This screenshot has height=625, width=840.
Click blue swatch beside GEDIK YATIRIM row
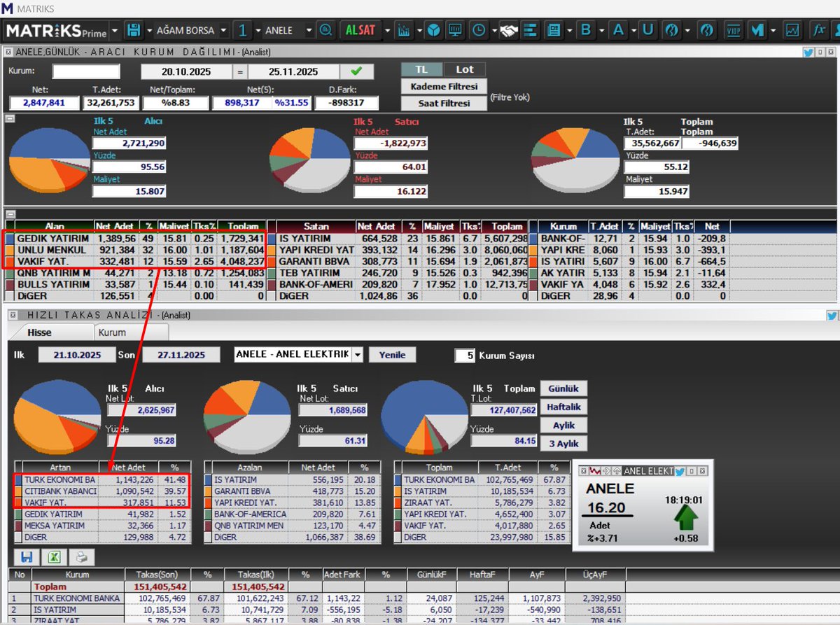(9, 238)
